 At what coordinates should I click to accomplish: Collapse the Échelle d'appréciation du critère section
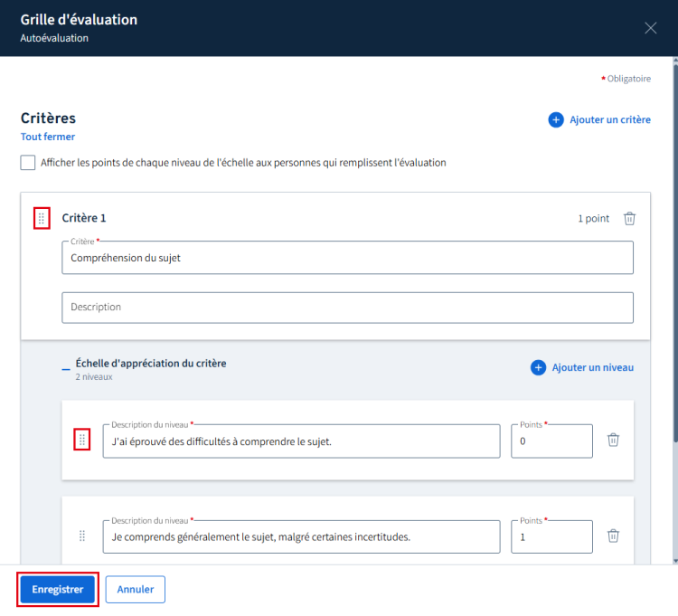tap(66, 369)
